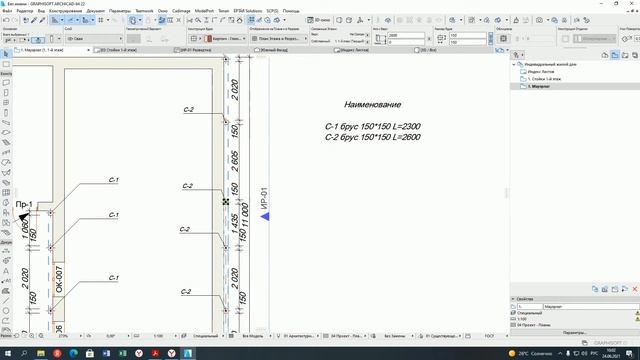This screenshot has width=640, height=360.
Task: Open File Explorer from the taskbar
Action: [x=41, y=353]
